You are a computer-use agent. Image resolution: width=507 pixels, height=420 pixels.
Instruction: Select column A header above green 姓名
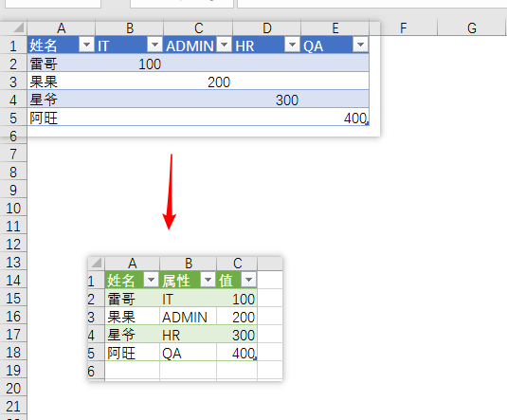(132, 264)
